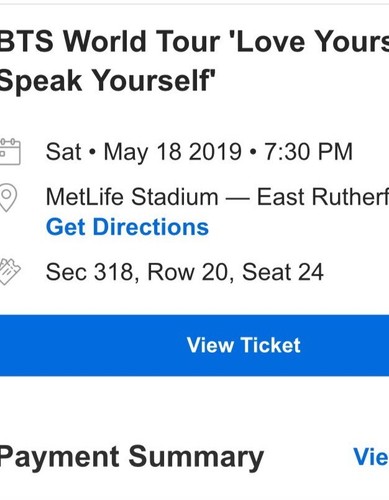Open the Get Directions link
This screenshot has height=500, width=389.
click(x=127, y=227)
